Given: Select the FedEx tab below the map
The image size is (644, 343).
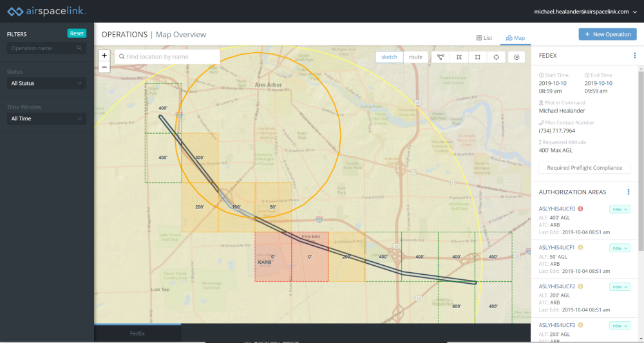Looking at the screenshot, I should 137,333.
